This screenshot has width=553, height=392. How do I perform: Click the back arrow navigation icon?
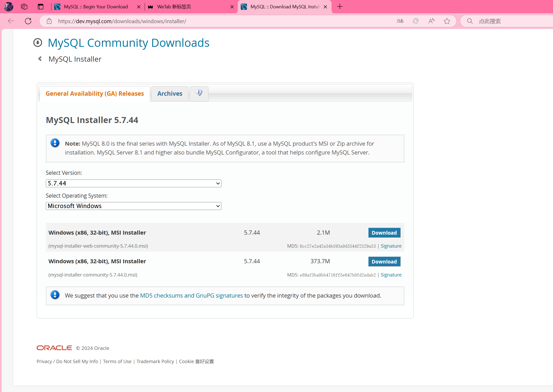(11, 21)
